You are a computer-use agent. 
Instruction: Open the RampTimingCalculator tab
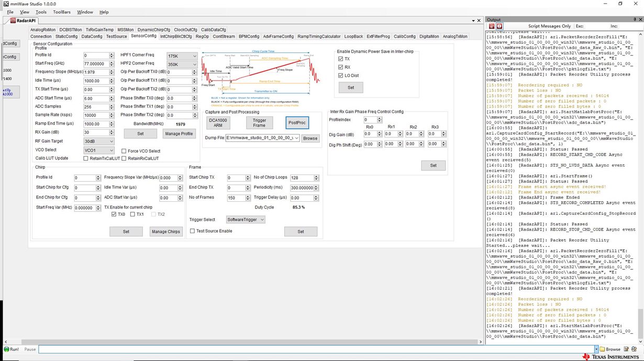coord(319,37)
